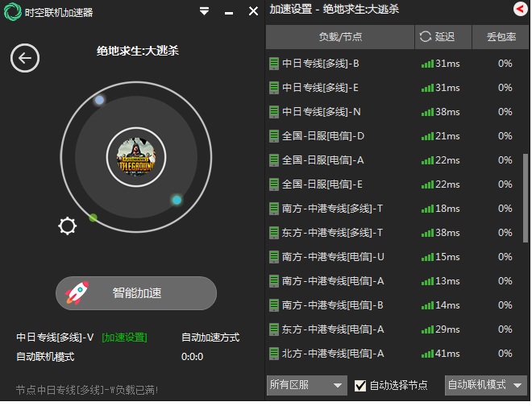This screenshot has width=532, height=406.
Task: Sort by 负载/节点 column header
Action: [340, 36]
